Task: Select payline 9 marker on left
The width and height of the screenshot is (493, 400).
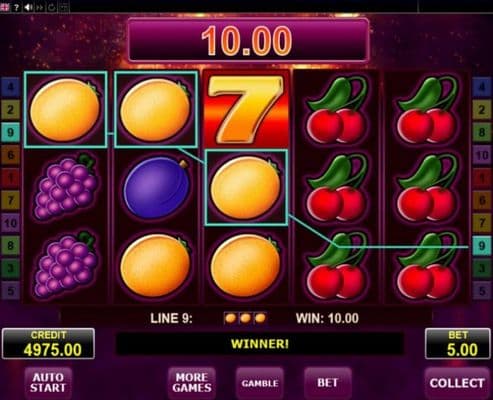Action: click(10, 132)
